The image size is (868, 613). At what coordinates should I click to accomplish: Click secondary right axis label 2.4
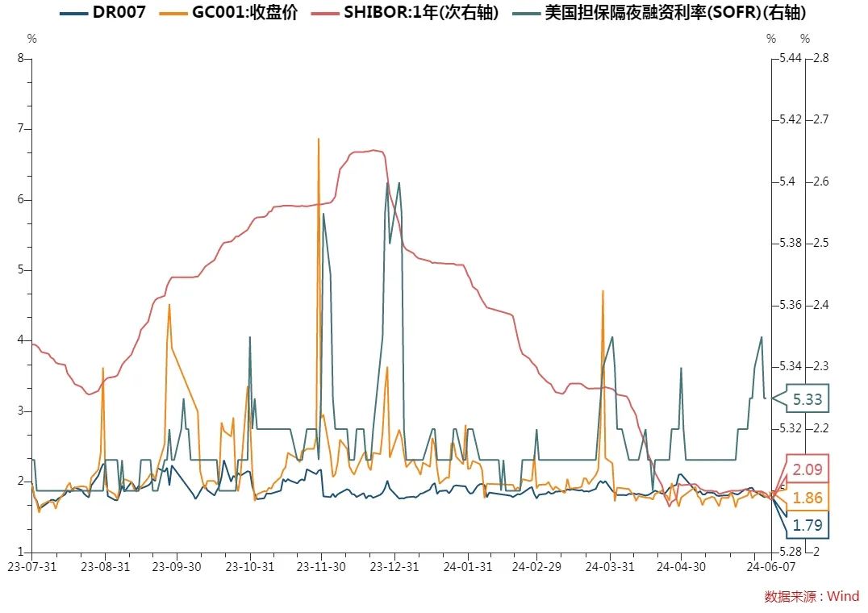(821, 305)
